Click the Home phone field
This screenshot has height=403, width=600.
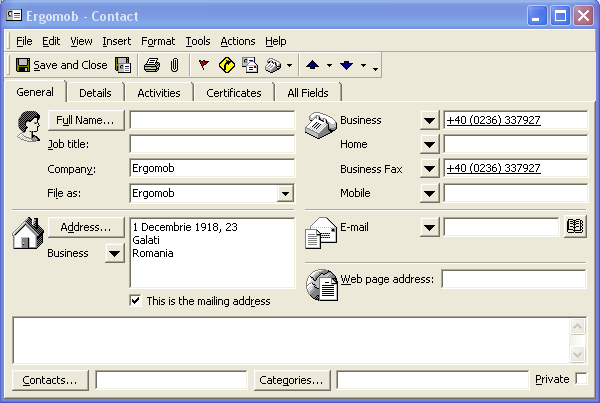(x=515, y=144)
